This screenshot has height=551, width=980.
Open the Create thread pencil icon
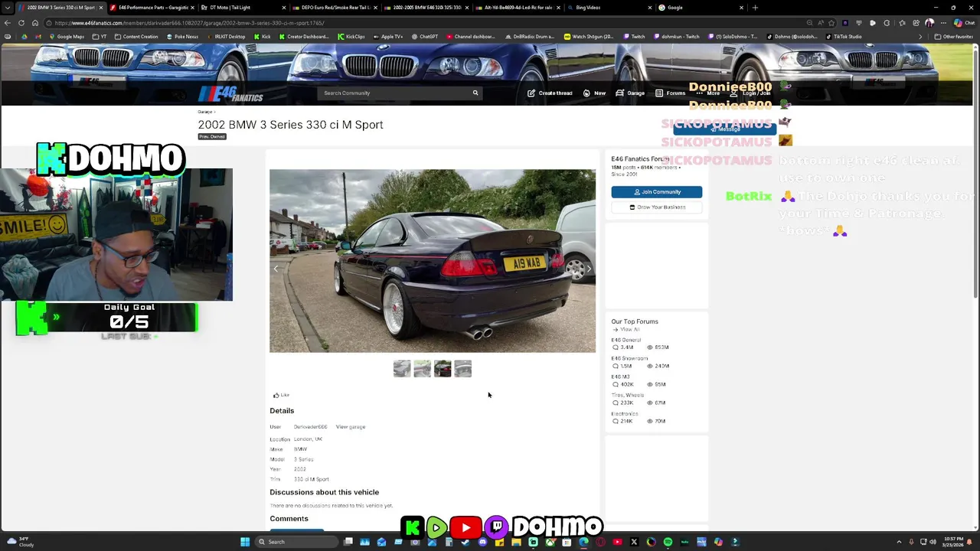[531, 93]
